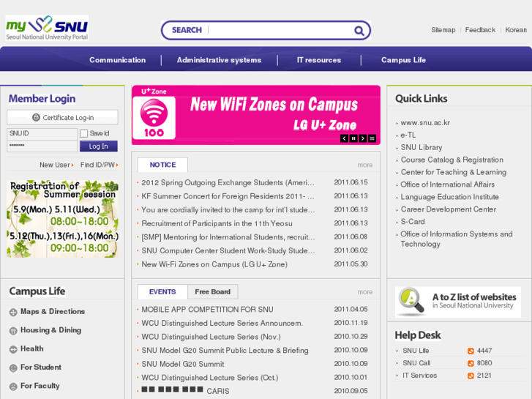The image size is (532, 399).
Task: Click the Maps & Directions icon
Action: [13, 312]
